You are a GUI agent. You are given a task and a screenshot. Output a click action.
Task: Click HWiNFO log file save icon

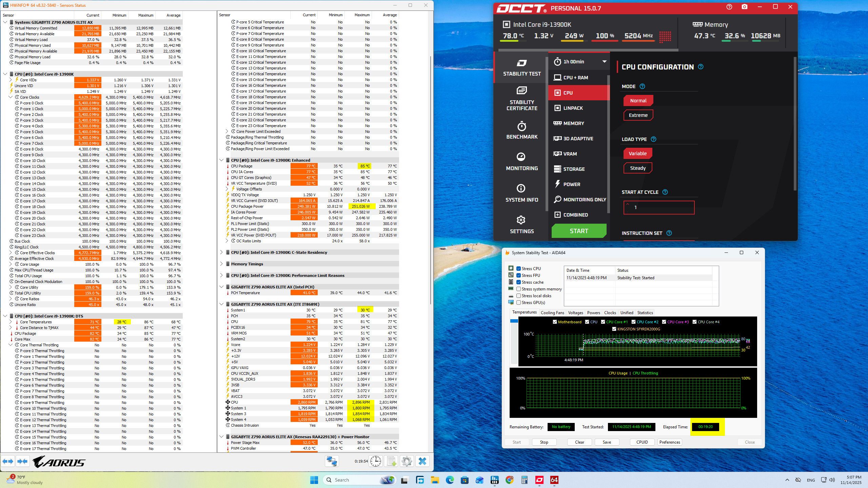coord(391,461)
